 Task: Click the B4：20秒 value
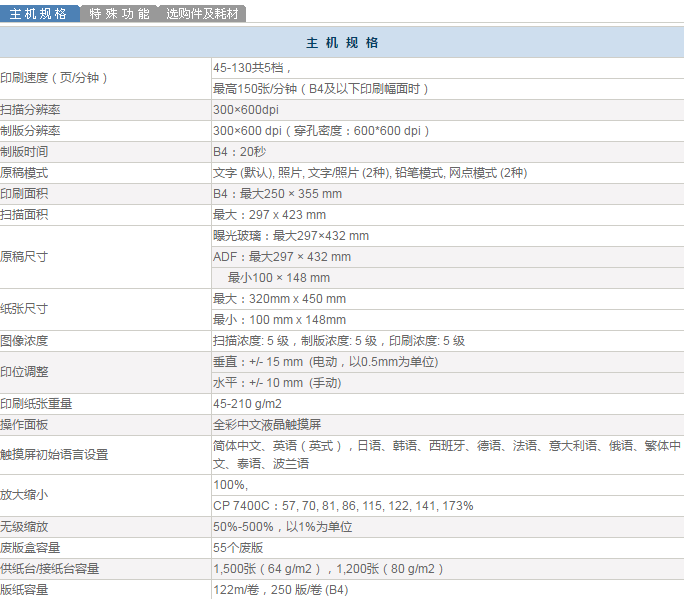click(x=239, y=152)
